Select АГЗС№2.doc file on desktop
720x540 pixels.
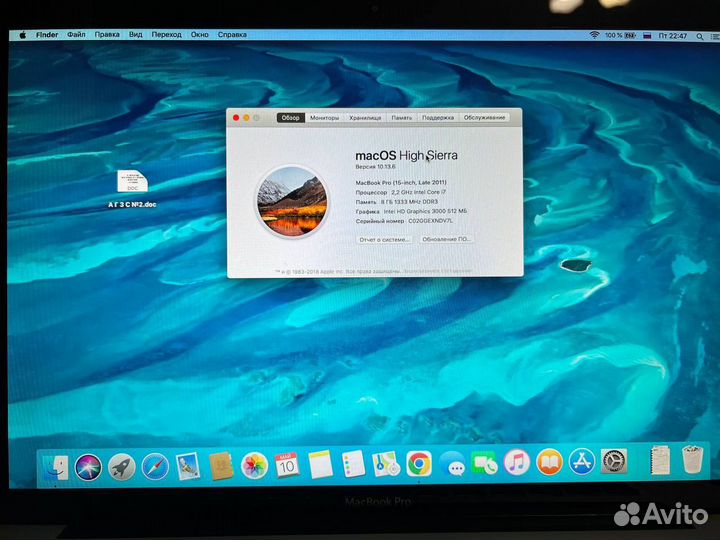(x=132, y=188)
